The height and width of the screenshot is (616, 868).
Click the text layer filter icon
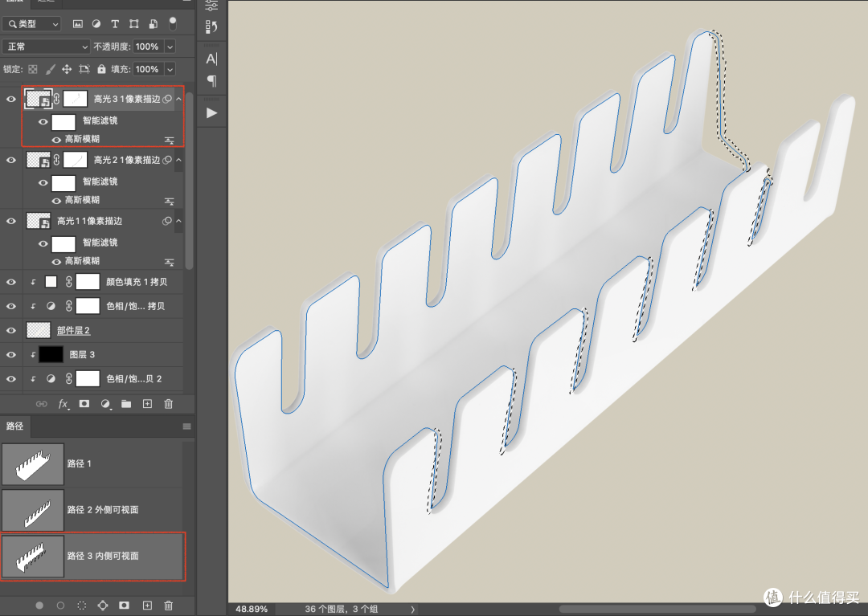pyautogui.click(x=115, y=24)
